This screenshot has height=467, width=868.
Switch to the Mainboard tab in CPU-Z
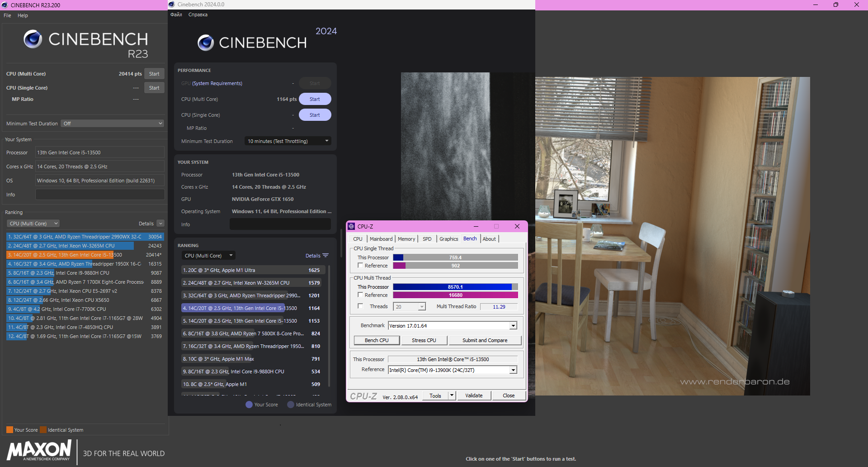coord(381,239)
